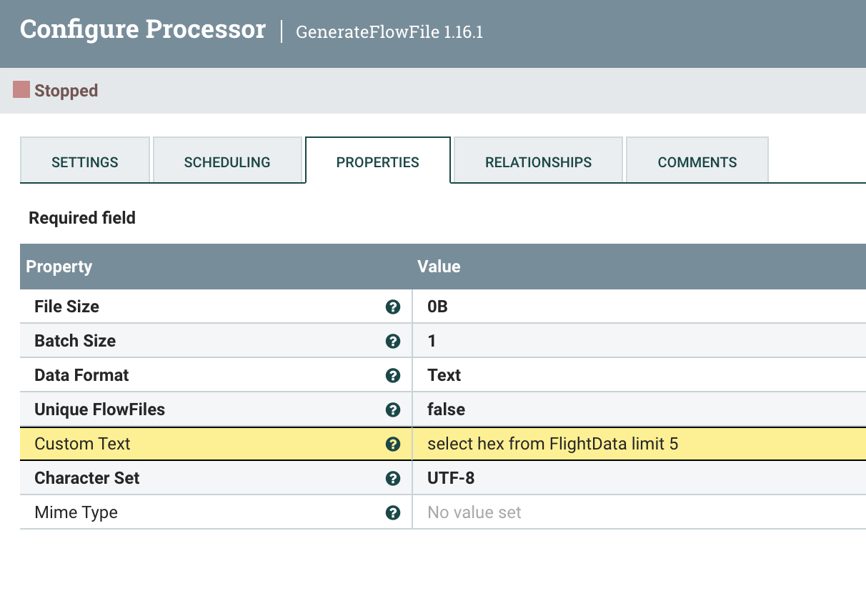
Task: Open the SCHEDULING tab
Action: [x=227, y=162]
